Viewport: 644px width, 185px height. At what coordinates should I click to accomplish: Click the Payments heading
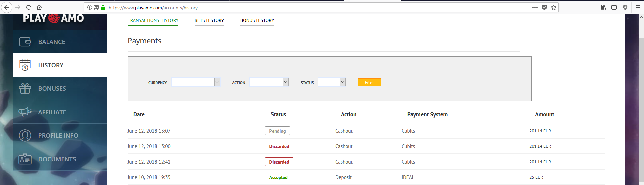[x=144, y=41]
